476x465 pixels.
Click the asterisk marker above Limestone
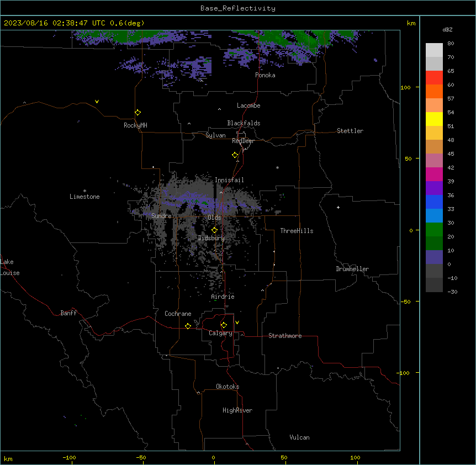[84, 191]
